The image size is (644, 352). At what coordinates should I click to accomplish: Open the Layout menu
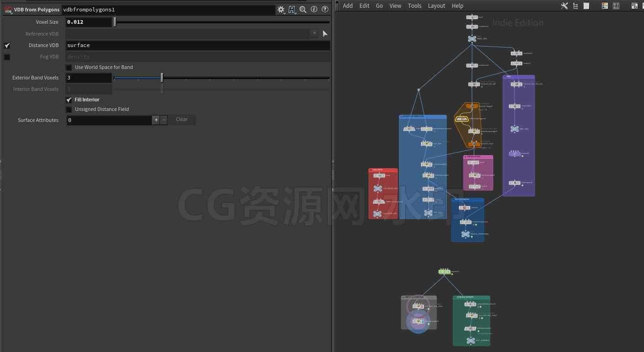(436, 6)
